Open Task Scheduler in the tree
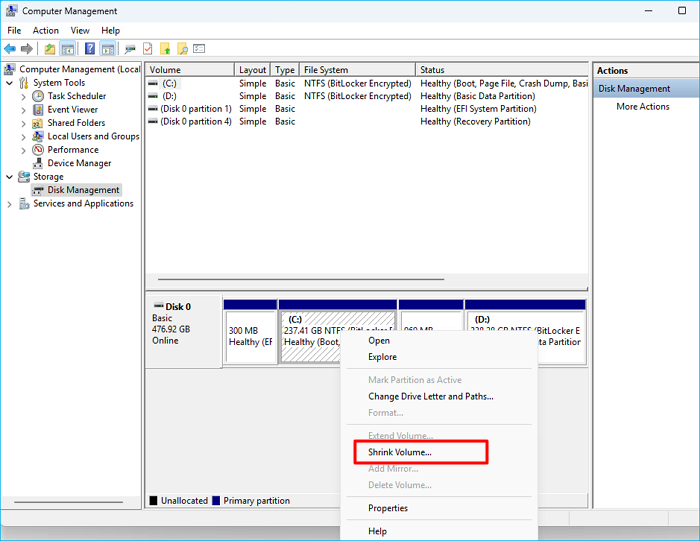The image size is (700, 541). tap(76, 96)
